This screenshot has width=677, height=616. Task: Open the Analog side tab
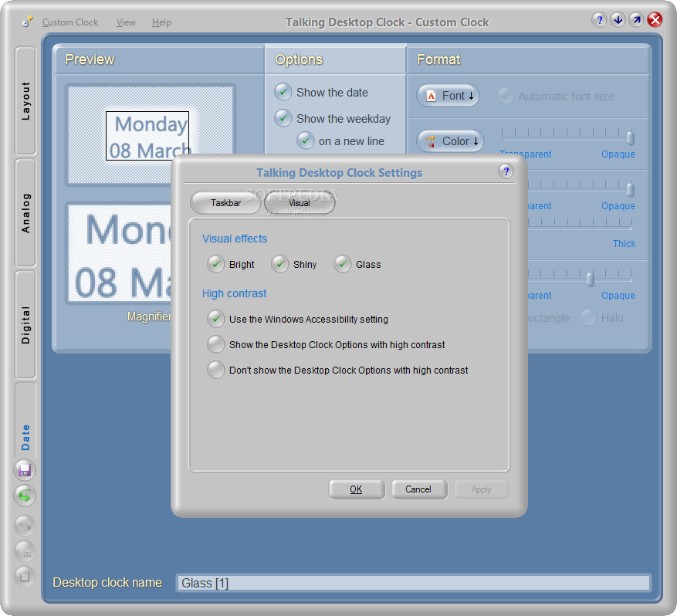point(25,213)
